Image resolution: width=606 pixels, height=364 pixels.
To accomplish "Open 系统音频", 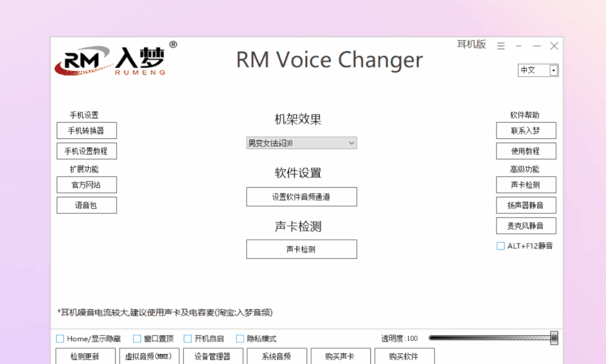I will 277,356.
